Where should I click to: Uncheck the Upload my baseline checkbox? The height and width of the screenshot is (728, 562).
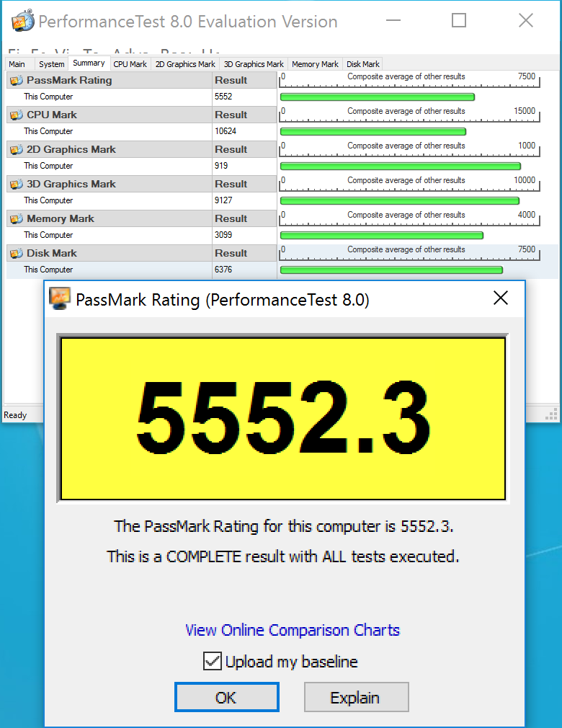click(x=212, y=661)
